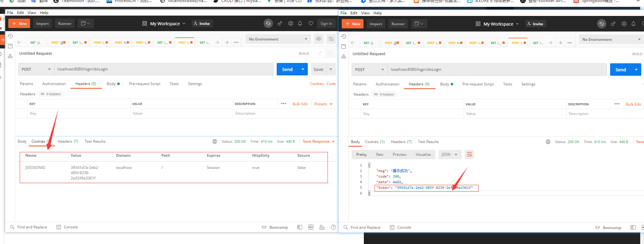Image resolution: width=644 pixels, height=244 pixels.
Task: Click network globe icon in right response bar
Action: [548, 142]
